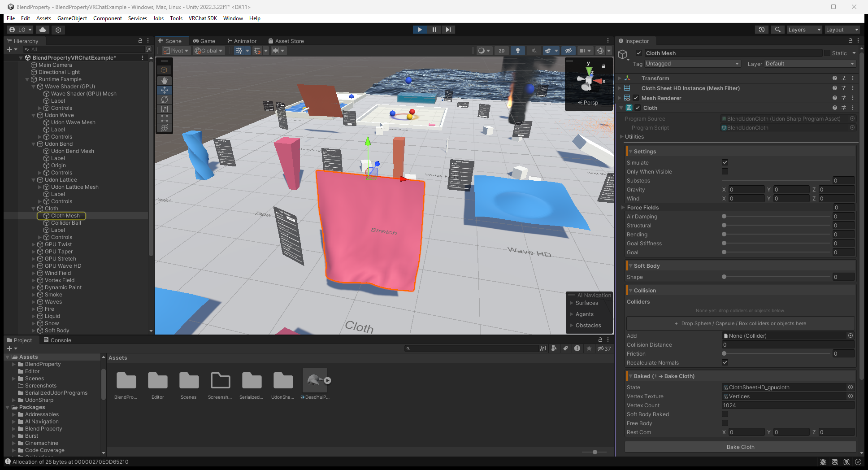
Task: Select the Transform tool
Action: [x=165, y=128]
